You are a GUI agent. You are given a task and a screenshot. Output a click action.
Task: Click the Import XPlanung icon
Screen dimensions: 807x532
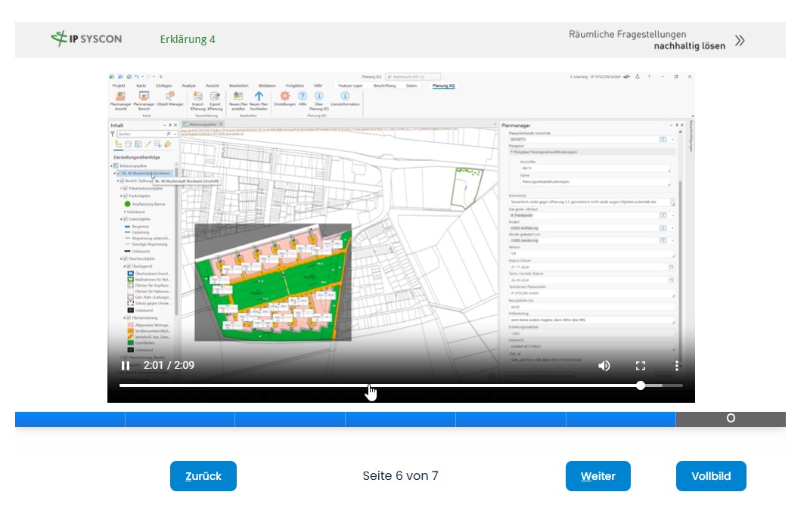click(197, 97)
